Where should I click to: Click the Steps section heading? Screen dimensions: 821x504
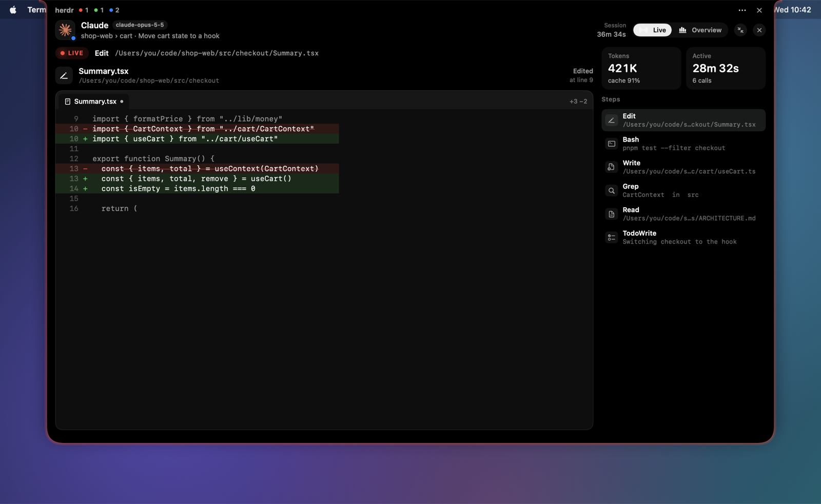[611, 99]
